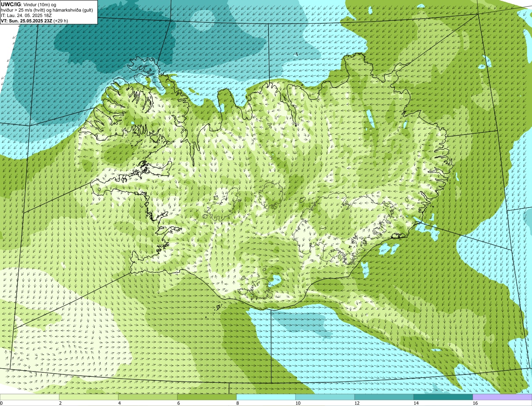Click the legend scale label 16
Image resolution: width=532 pixels, height=406 pixels.
475,403
